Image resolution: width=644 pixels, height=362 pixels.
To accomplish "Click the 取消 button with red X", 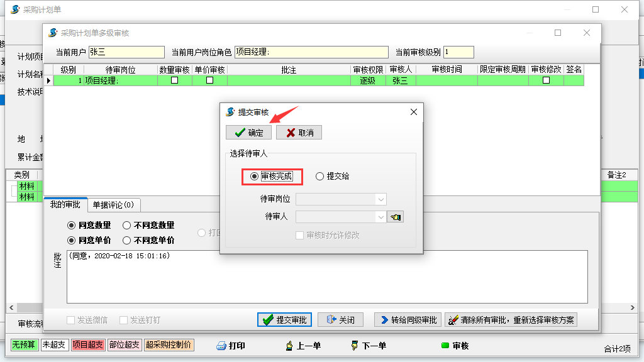I will (299, 133).
